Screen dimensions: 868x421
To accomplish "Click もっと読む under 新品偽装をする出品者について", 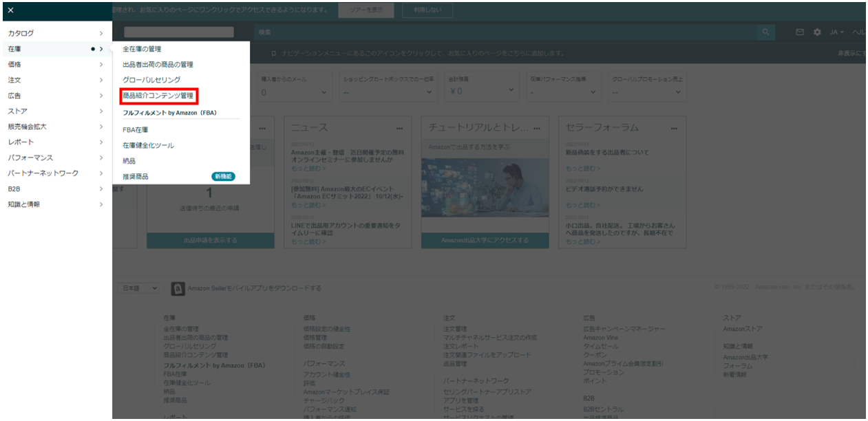I will [582, 169].
